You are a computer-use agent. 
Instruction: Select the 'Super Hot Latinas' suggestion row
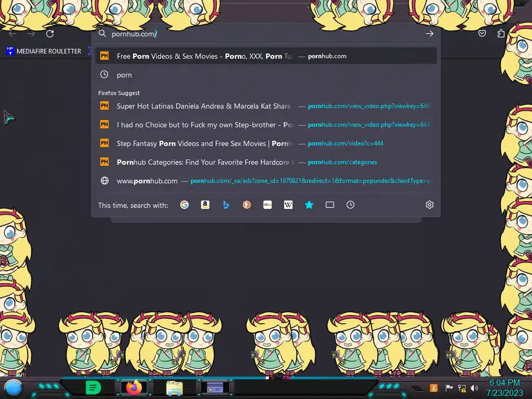click(x=266, y=106)
